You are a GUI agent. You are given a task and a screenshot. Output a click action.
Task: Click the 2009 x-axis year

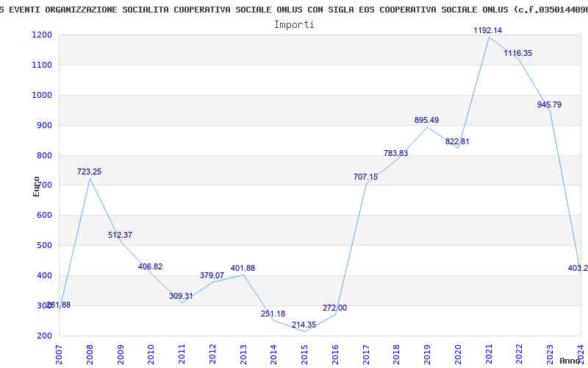coord(121,355)
